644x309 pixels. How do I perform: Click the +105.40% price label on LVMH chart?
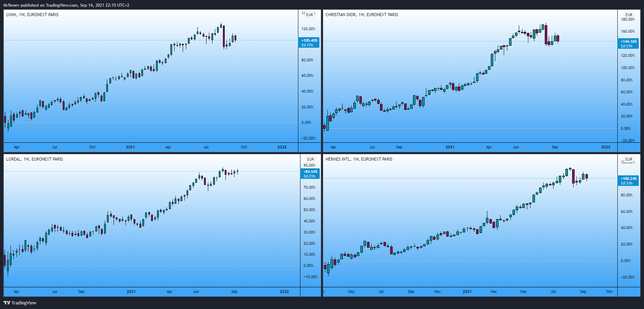point(309,42)
